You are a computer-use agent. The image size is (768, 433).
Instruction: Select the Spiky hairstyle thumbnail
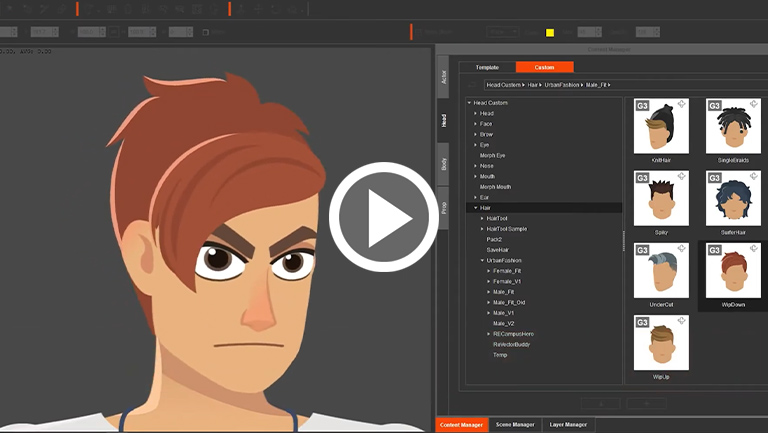[x=661, y=198]
